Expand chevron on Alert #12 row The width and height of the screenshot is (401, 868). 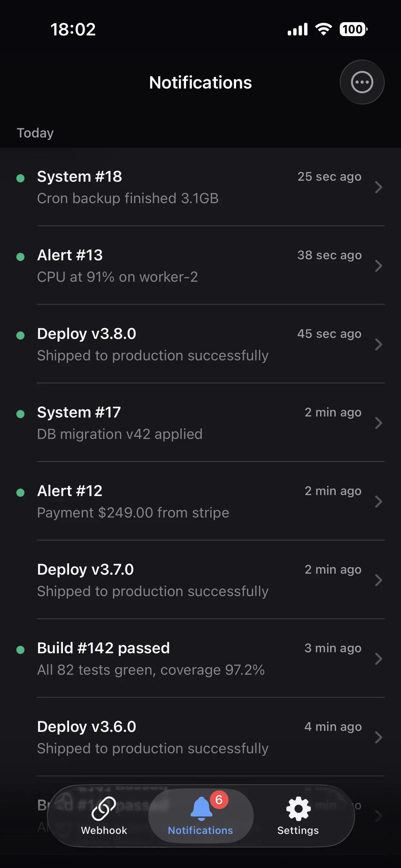(x=378, y=501)
